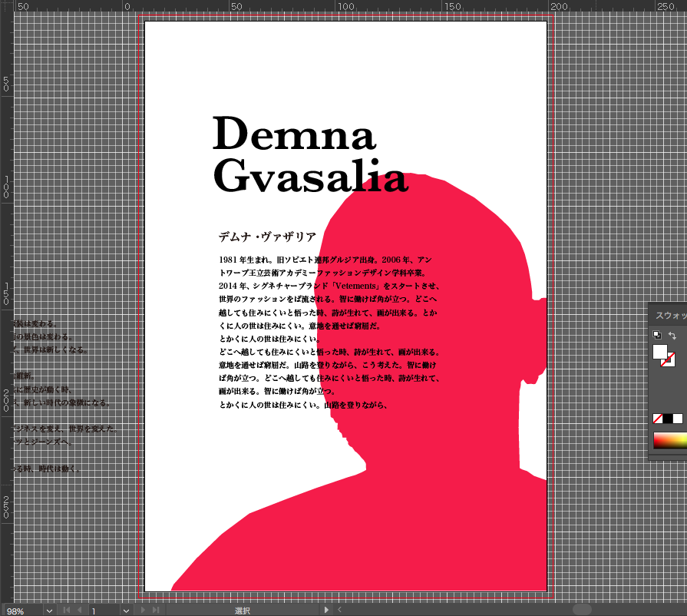The width and height of the screenshot is (687, 616).
Task: Select the white fill color box
Action: click(660, 352)
